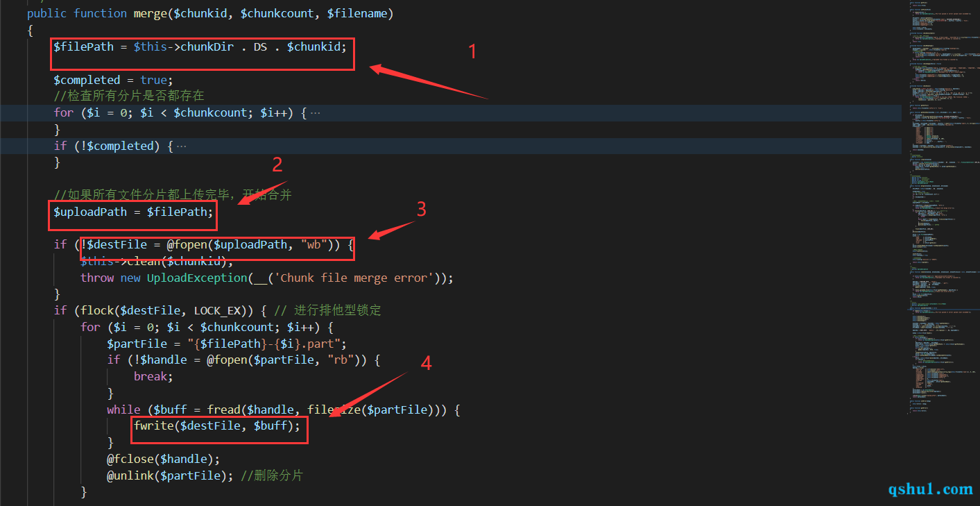Click the comment '如果所有文件分片都上传完毕，开始合并'
Image resolution: width=980 pixels, height=506 pixels.
coord(173,196)
